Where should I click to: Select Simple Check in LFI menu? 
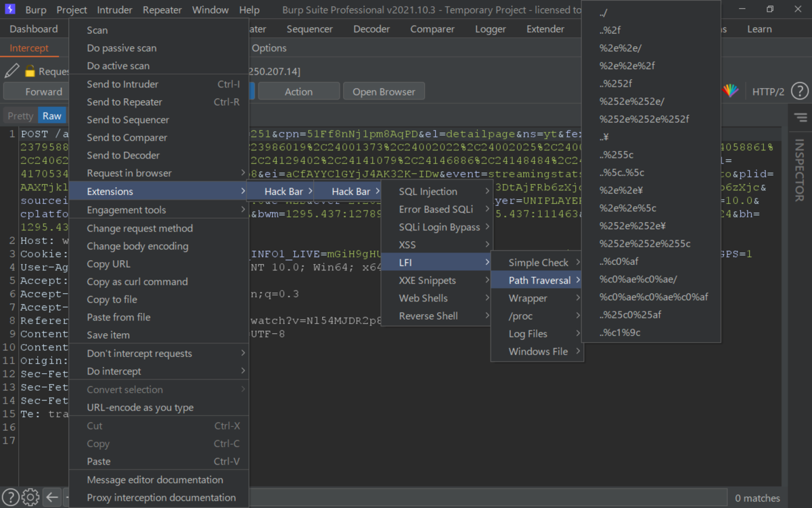(537, 262)
